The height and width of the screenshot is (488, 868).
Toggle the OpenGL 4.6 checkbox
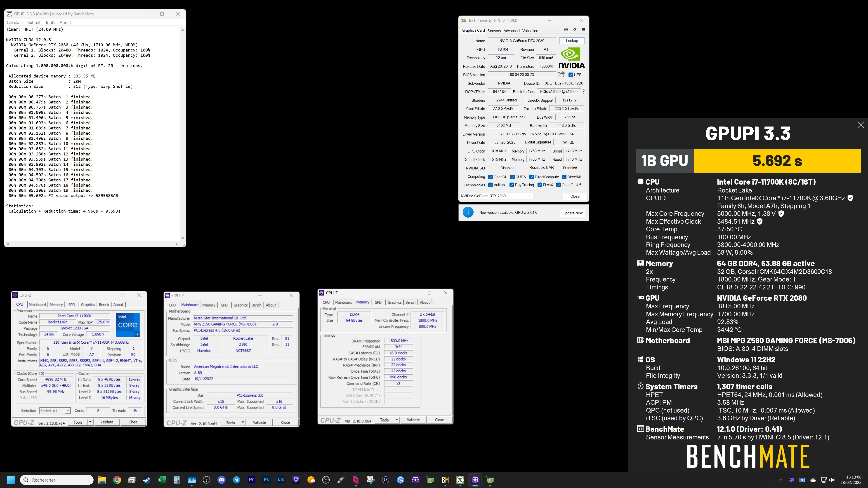(558, 185)
